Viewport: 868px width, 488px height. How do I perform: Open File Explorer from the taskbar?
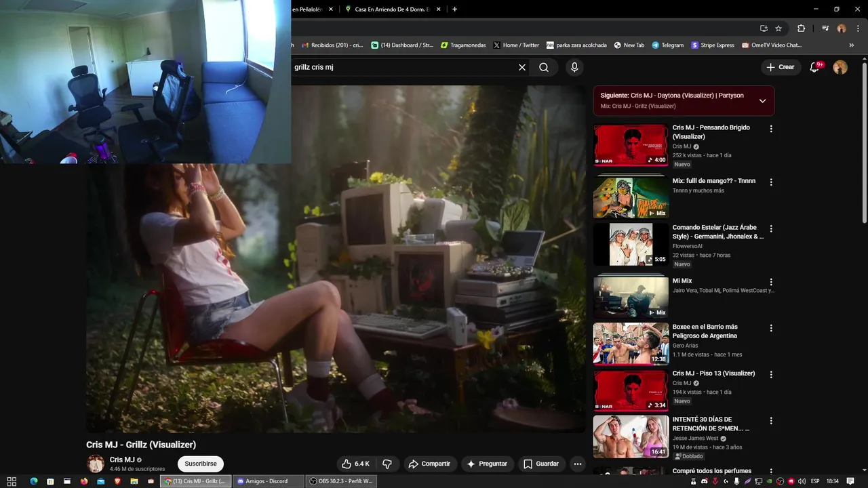134,481
